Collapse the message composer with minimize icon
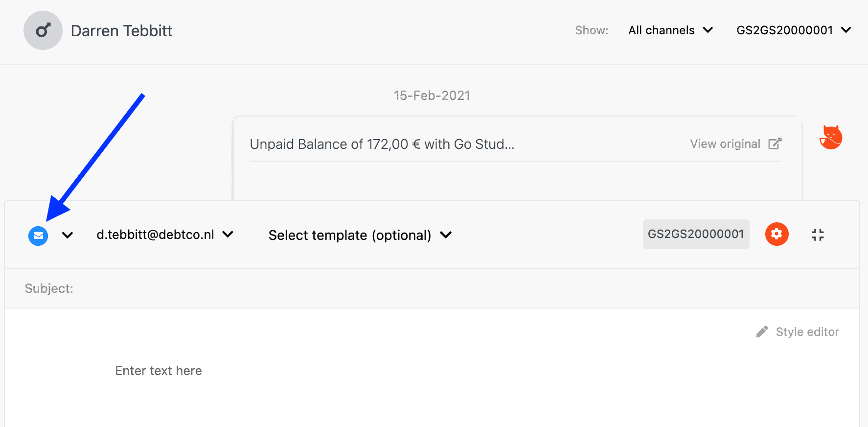The height and width of the screenshot is (427, 868). 818,235
